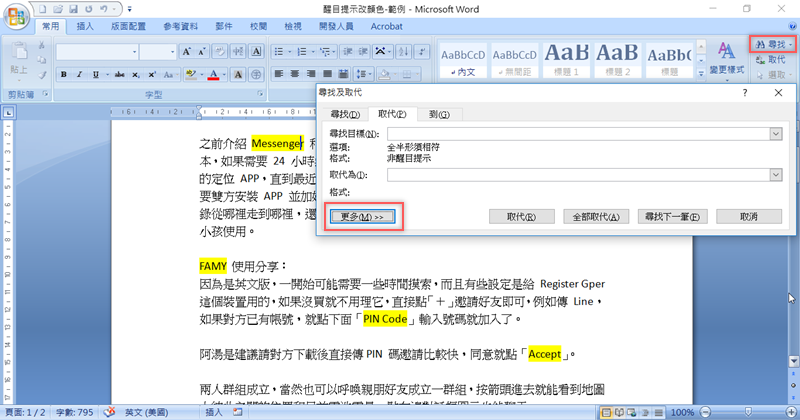The width and height of the screenshot is (800, 420).
Task: Open the 插入 ribbon tab
Action: click(85, 26)
